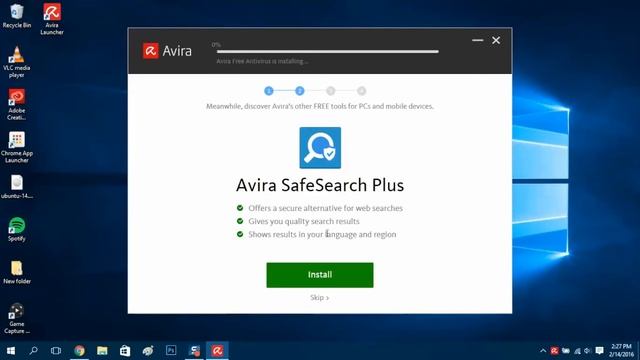Show hidden system tray icons
The width and height of the screenshot is (640, 360).
click(543, 351)
